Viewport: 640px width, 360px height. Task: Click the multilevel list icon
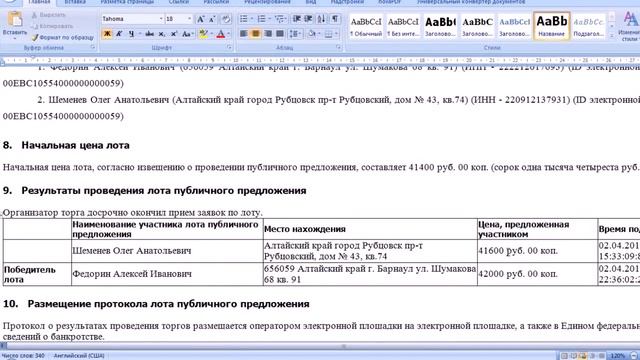click(x=280, y=19)
